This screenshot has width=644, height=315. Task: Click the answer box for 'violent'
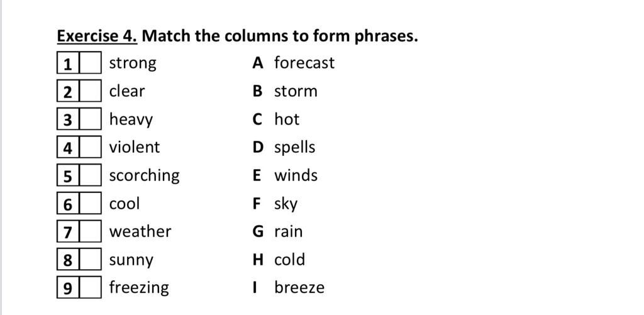(90, 147)
